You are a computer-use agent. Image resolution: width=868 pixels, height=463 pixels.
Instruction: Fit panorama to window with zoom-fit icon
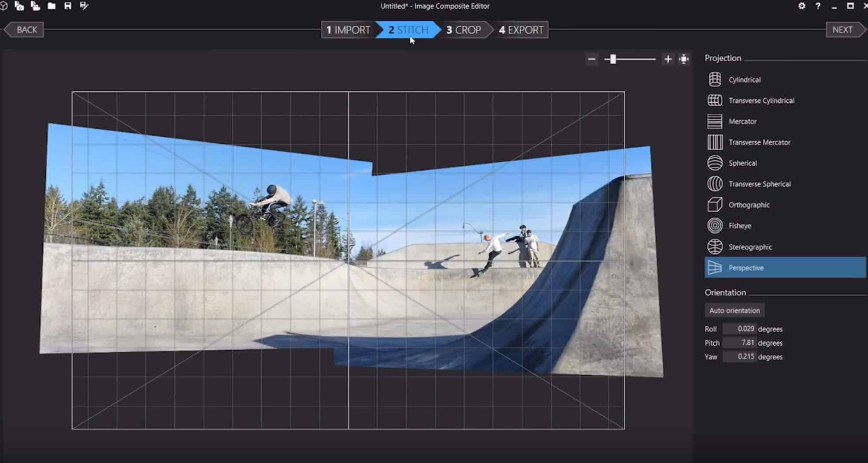click(684, 59)
